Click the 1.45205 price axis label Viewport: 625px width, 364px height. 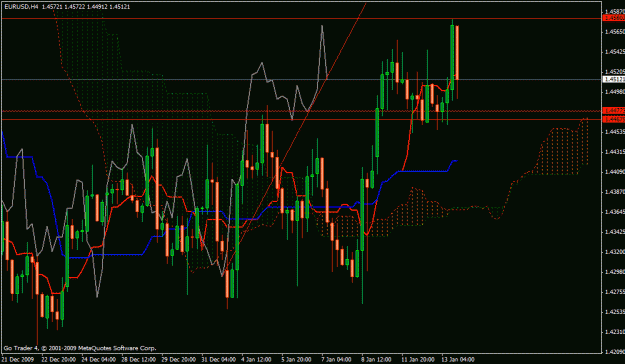[614, 72]
